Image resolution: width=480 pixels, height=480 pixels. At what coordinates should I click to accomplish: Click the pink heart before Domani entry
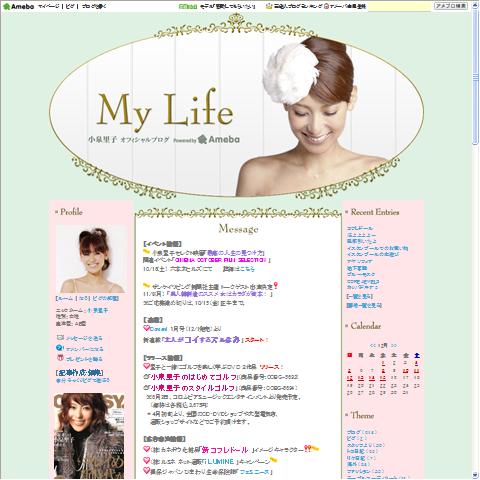146,328
